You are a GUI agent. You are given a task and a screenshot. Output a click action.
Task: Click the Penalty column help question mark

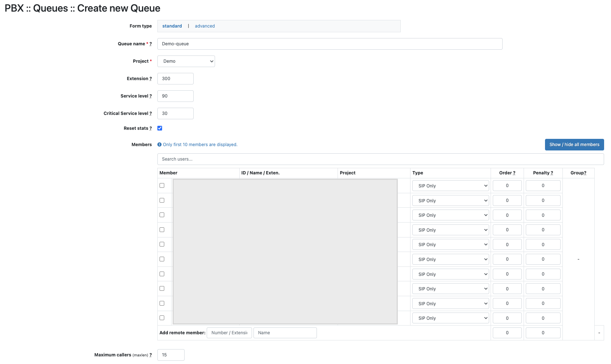(x=552, y=173)
